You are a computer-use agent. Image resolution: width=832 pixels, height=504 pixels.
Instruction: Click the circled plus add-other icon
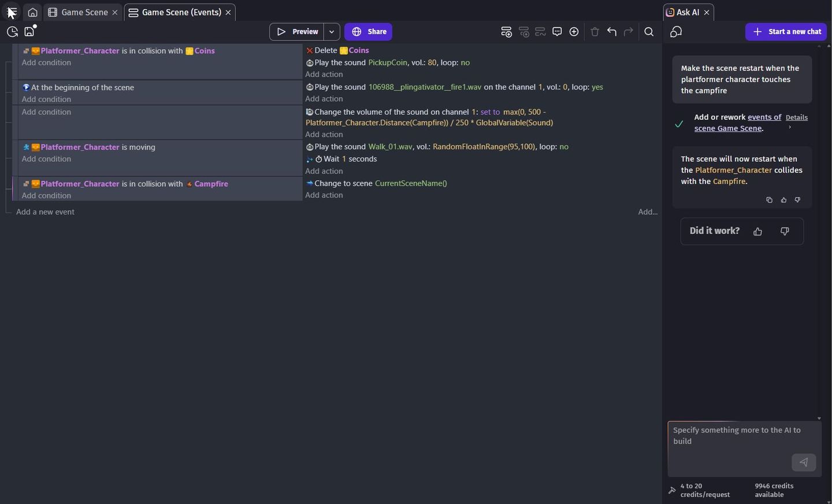[574, 32]
